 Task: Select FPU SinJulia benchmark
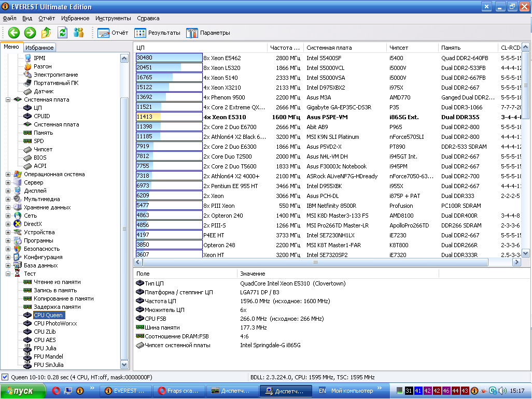pyautogui.click(x=49, y=365)
